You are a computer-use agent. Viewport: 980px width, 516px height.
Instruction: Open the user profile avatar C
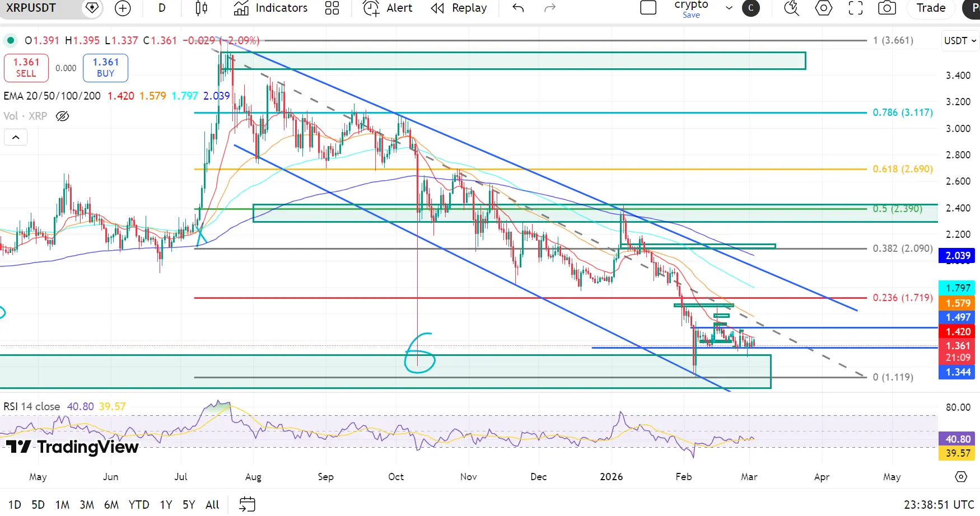tap(750, 8)
